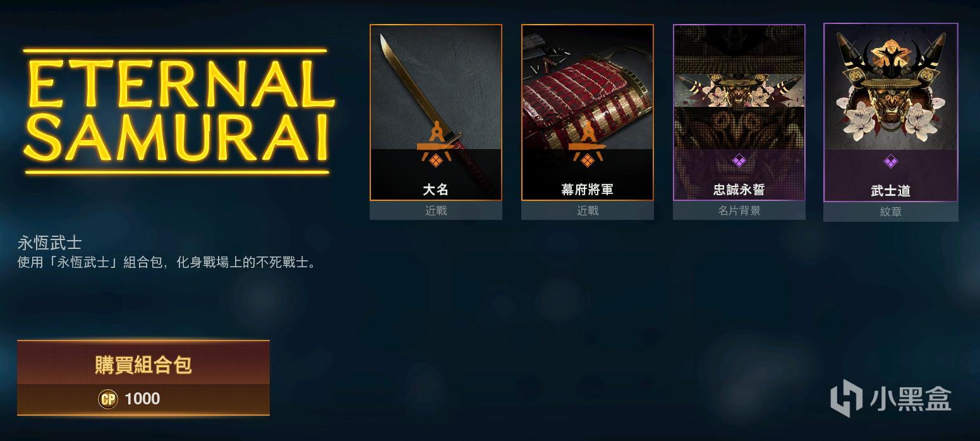Click the 小黑盒 watermark logo icon
Viewport: 980px width, 441px height.
pyautogui.click(x=846, y=399)
